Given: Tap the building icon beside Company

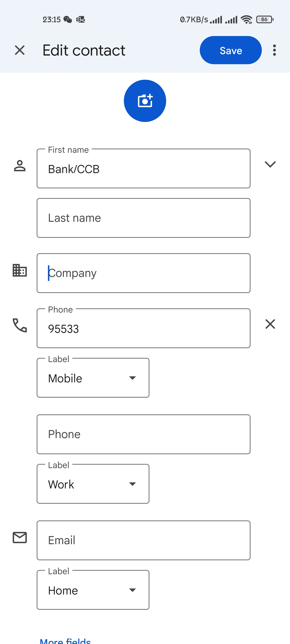Looking at the screenshot, I should tap(20, 270).
